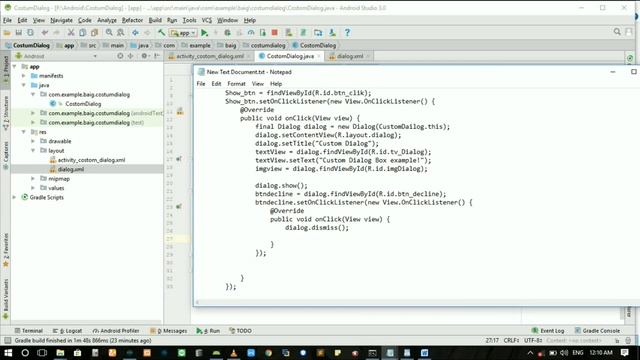Click the Open folder toolbar icon
This screenshot has height=360, width=640.
coord(7,33)
